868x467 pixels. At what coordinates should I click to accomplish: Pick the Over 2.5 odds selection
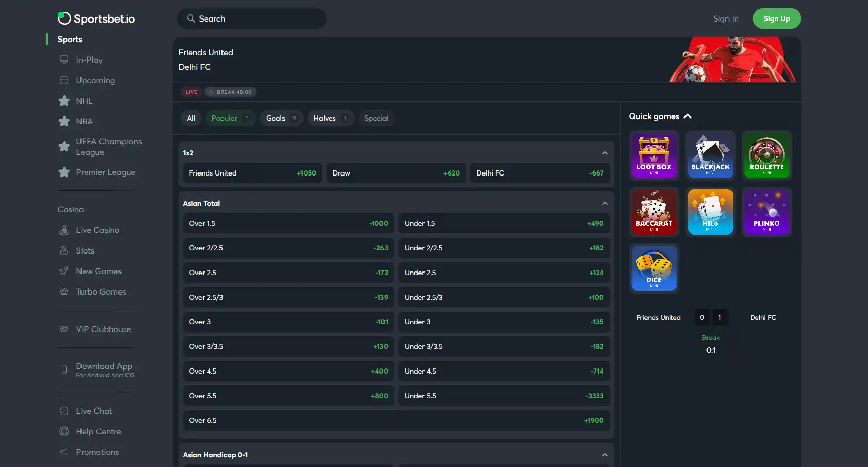288,273
